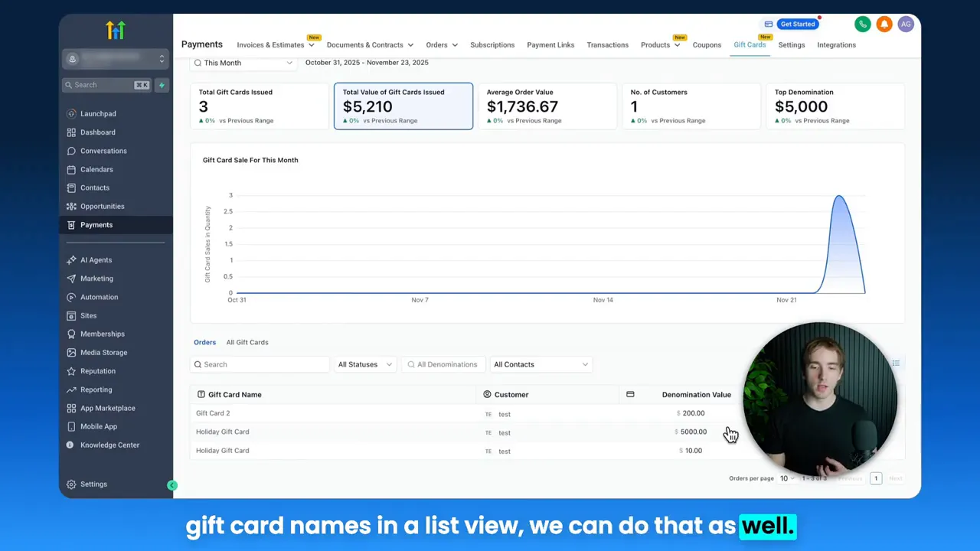Select the Total Value of Gift Cards Issued card
The image size is (980, 551).
[x=403, y=106]
